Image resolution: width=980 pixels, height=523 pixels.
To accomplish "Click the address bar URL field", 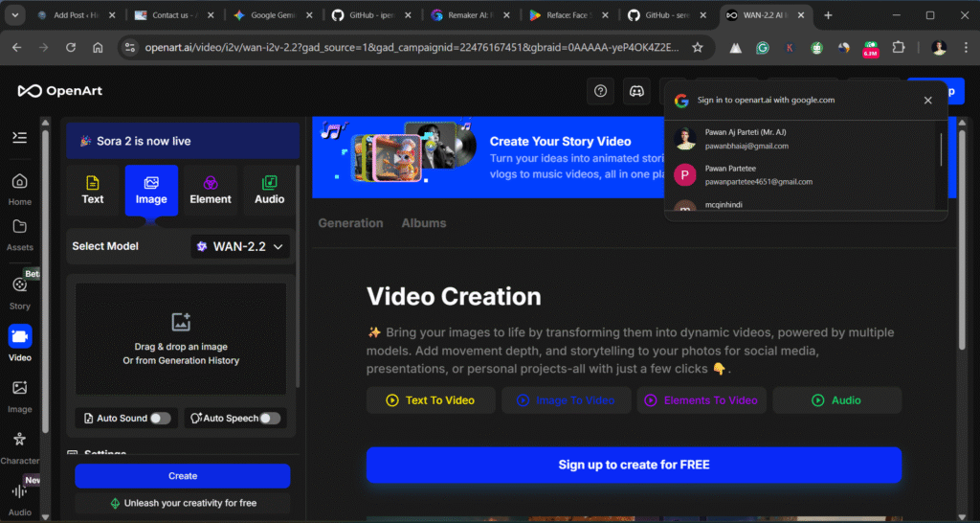I will click(412, 48).
